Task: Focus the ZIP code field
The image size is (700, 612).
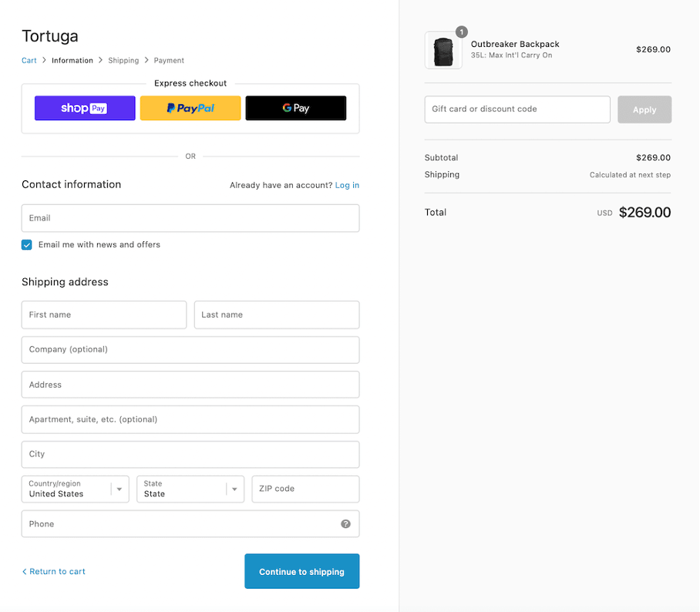Action: (x=305, y=489)
